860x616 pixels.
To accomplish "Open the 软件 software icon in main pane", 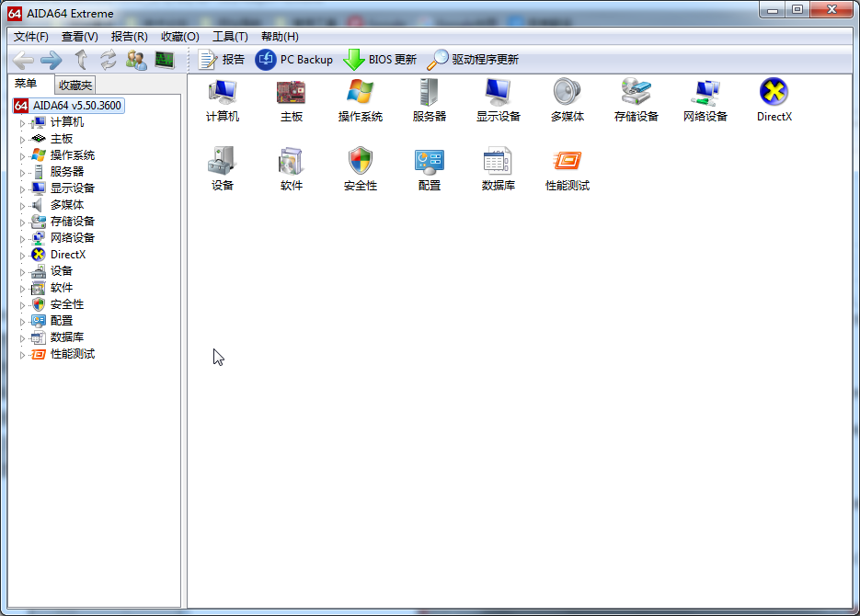I will pyautogui.click(x=292, y=169).
